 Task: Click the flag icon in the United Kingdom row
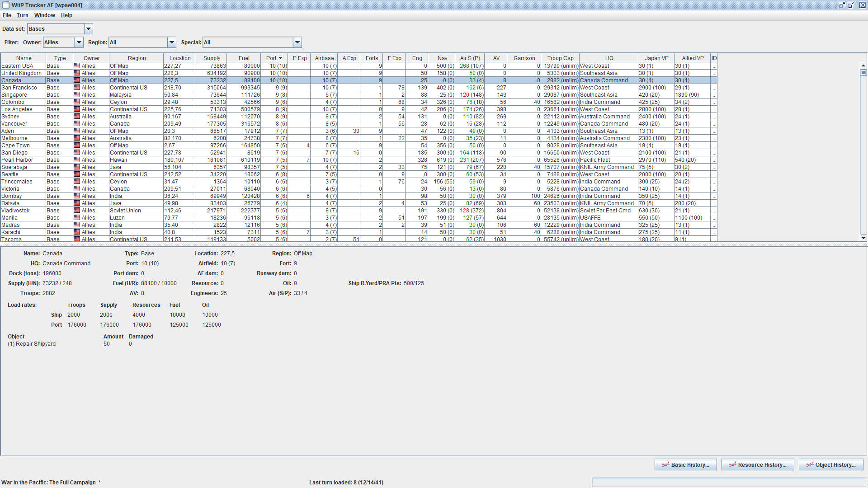click(77, 73)
